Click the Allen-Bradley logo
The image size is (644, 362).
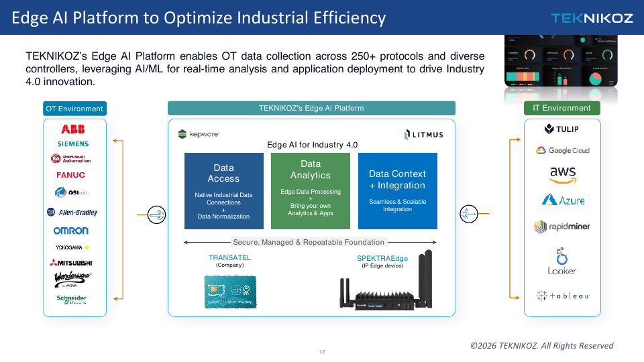72,213
